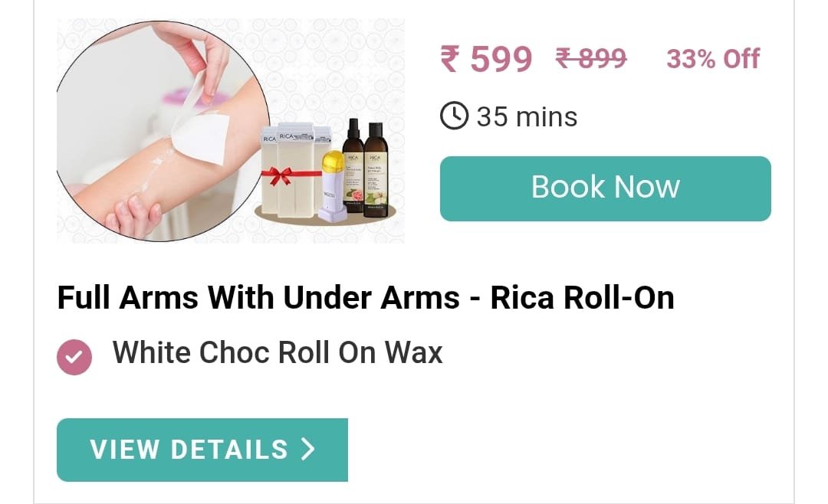Click the rupee symbol before 599
The image size is (828, 504).
point(450,58)
